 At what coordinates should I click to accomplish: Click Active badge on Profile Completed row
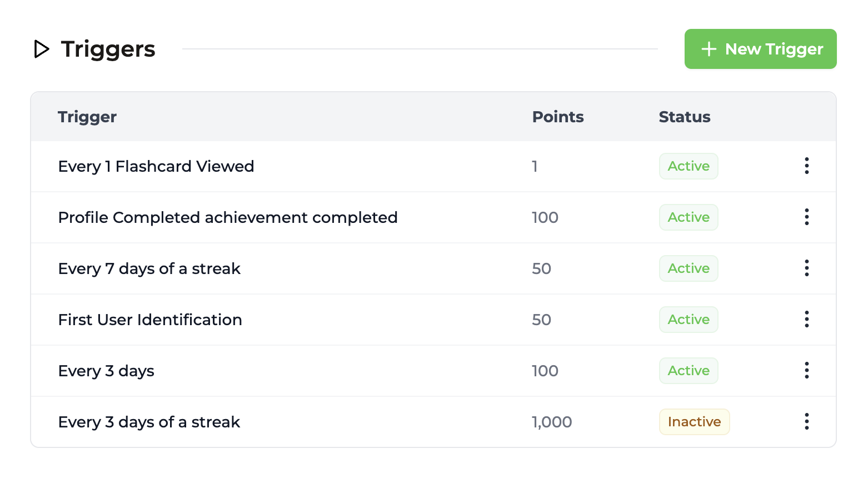(x=689, y=217)
